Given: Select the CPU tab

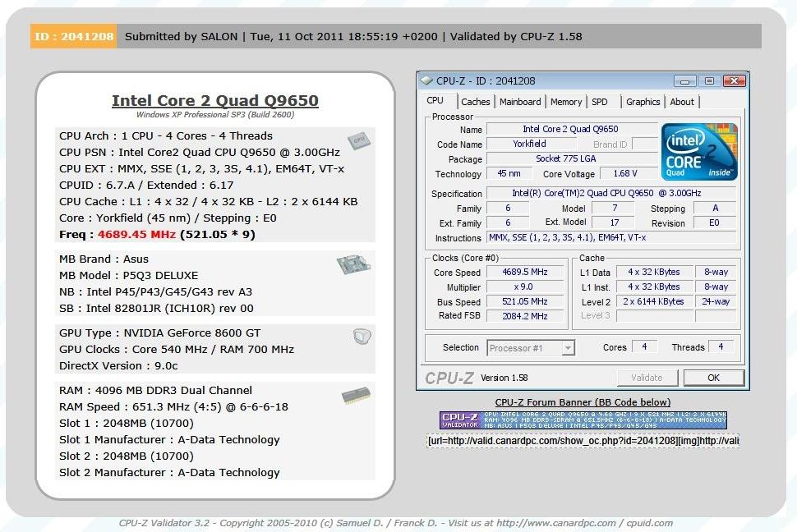Looking at the screenshot, I should coord(435,101).
